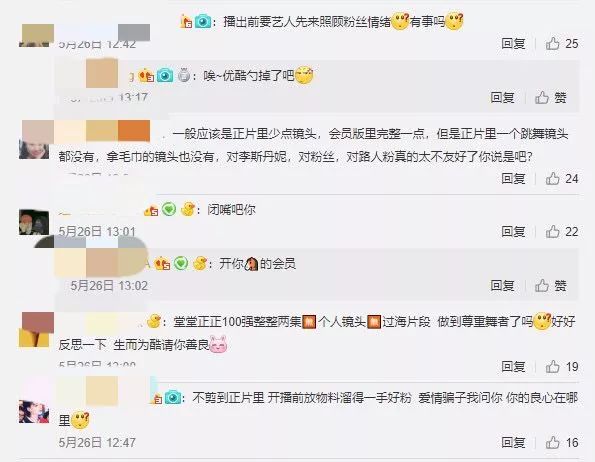Like the comment showing 25 likes

click(x=552, y=44)
